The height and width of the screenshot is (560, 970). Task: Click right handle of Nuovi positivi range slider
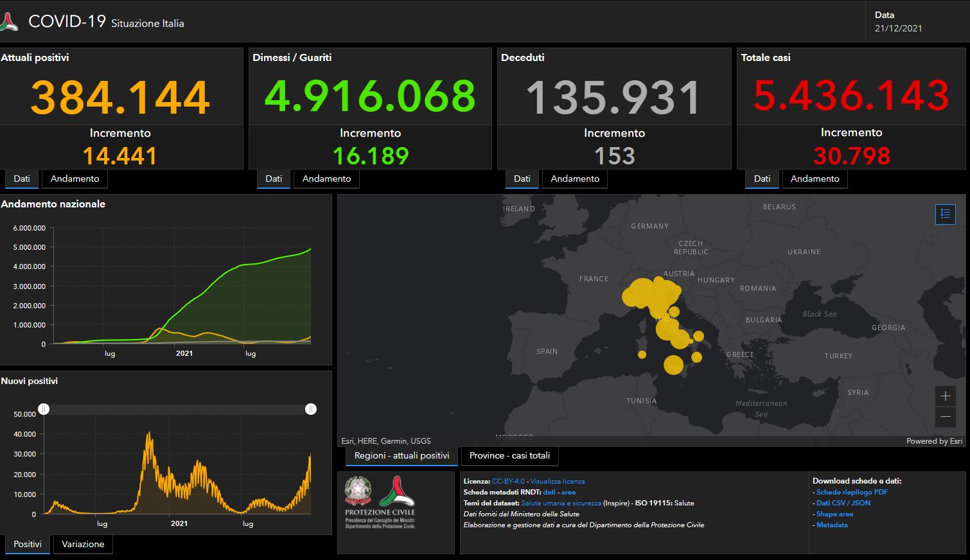[x=311, y=409]
